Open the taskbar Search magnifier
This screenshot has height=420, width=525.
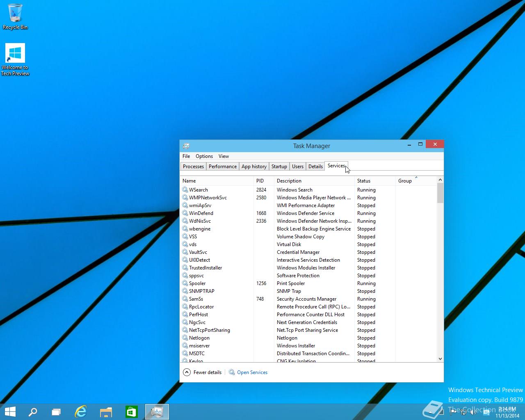coord(33,411)
